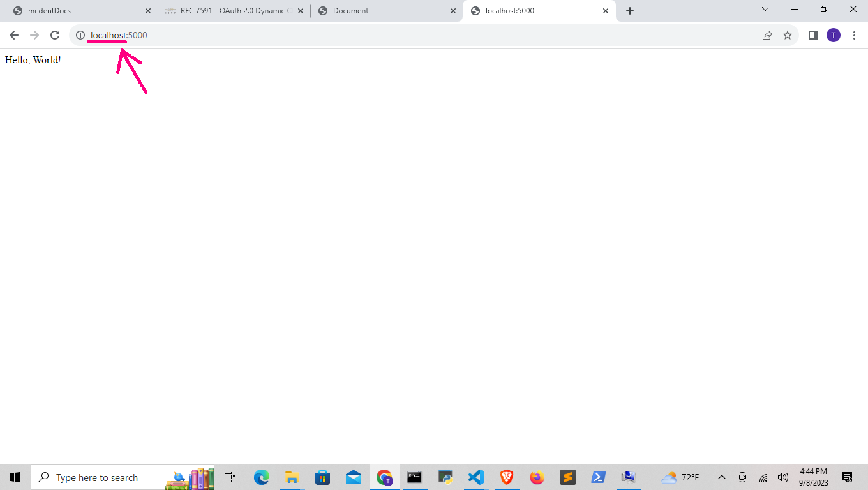
Task: Click the address bar URL
Action: pyautogui.click(x=119, y=35)
